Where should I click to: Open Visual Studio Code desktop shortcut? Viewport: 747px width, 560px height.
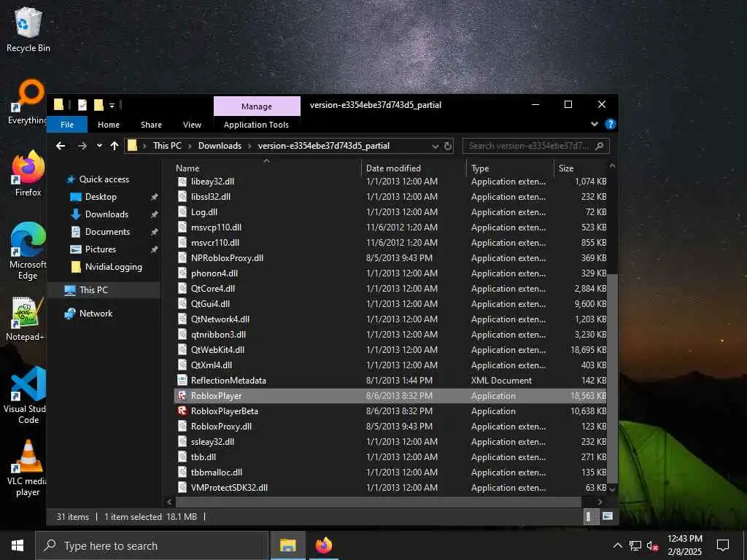click(26, 395)
